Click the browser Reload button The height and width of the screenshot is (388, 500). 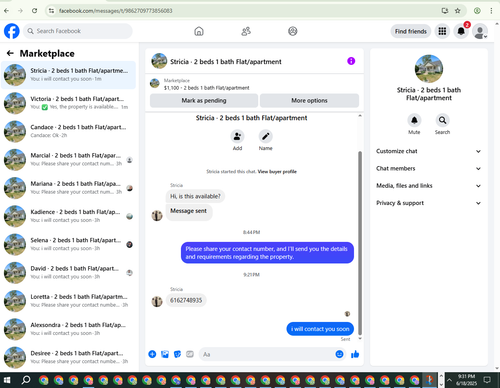click(x=34, y=11)
